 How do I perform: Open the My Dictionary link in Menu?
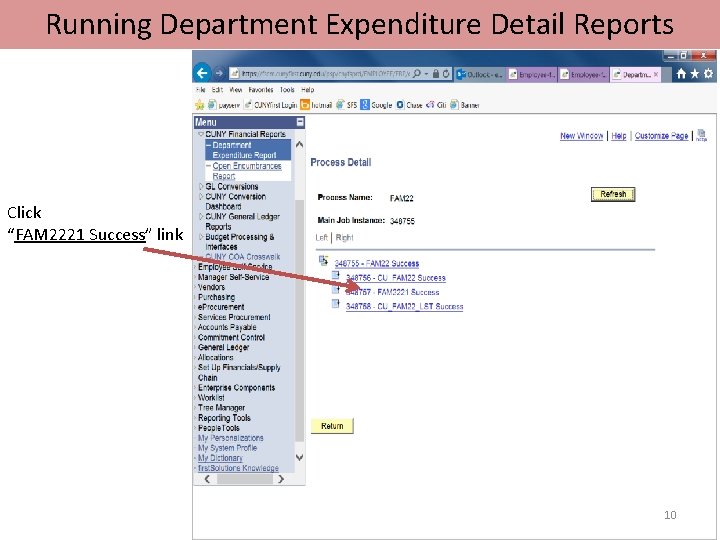click(x=220, y=458)
